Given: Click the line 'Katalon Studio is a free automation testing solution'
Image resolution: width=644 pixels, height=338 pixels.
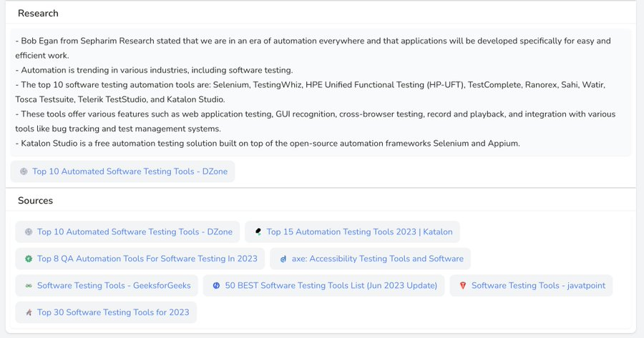Looking at the screenshot, I should click(268, 144).
